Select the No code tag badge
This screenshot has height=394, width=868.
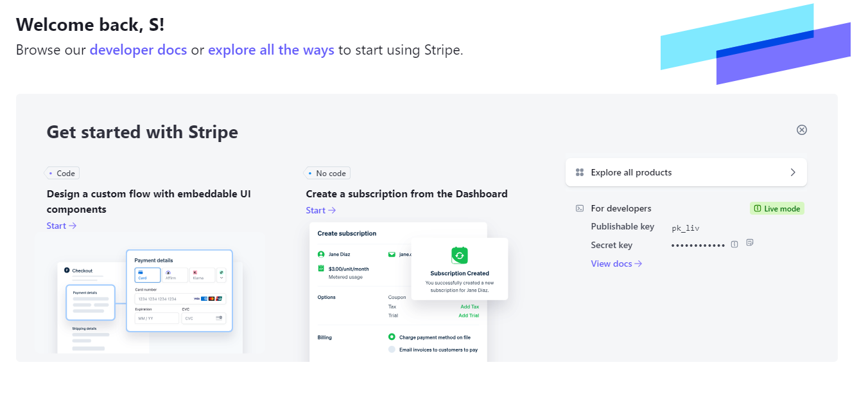coord(327,173)
